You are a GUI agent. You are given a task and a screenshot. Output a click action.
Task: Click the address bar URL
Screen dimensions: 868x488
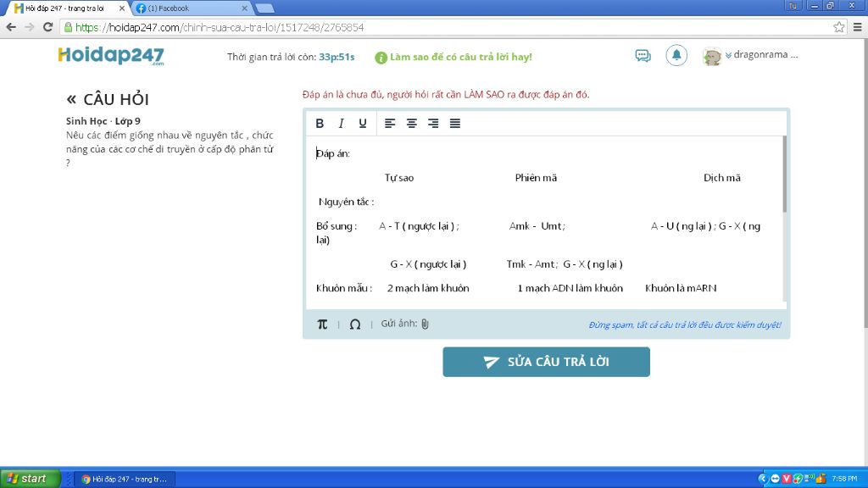(x=220, y=28)
